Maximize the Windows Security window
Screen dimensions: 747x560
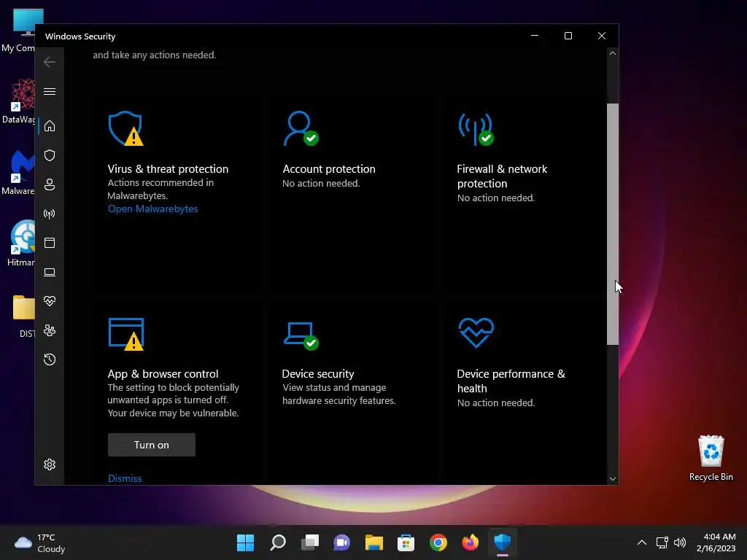568,36
